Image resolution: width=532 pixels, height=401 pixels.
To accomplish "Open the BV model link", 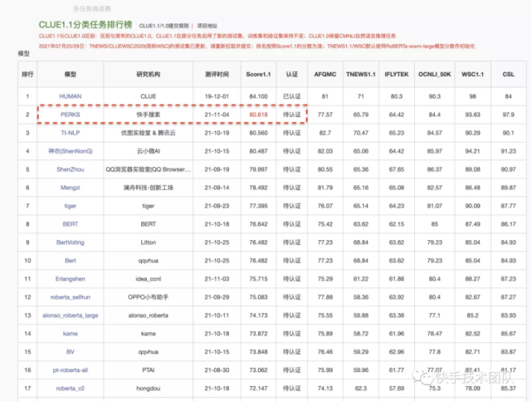I will 71,352.
